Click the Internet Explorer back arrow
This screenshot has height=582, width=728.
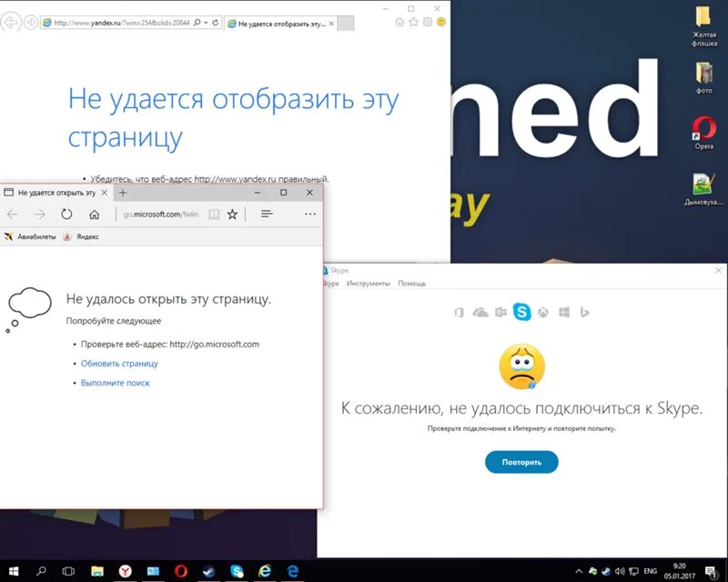pyautogui.click(x=11, y=22)
